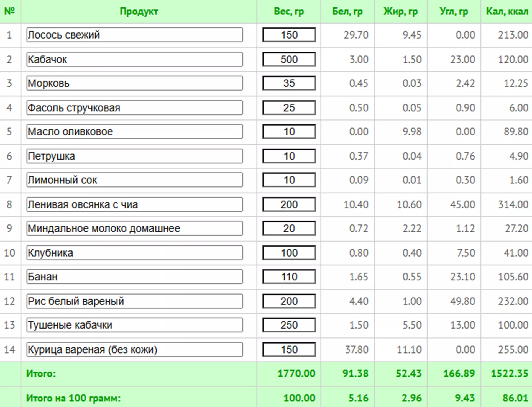532x407 pixels.
Task: Select the Лимонный сок name field
Action: 135,180
